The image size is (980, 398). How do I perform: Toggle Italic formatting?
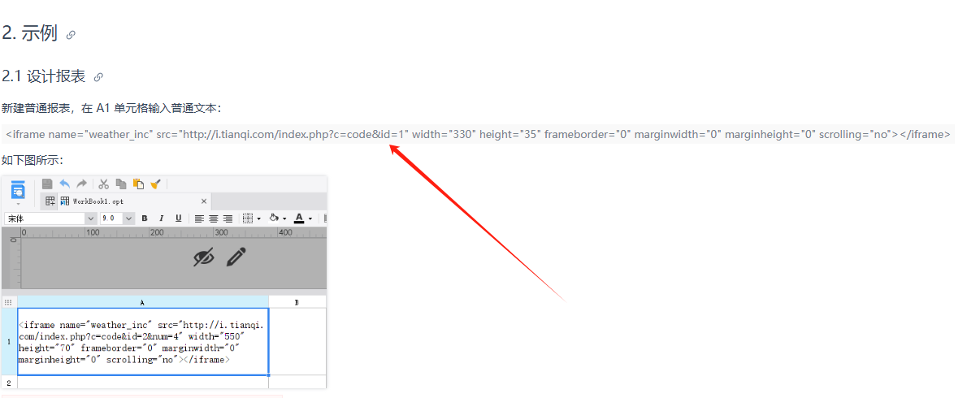tap(162, 218)
